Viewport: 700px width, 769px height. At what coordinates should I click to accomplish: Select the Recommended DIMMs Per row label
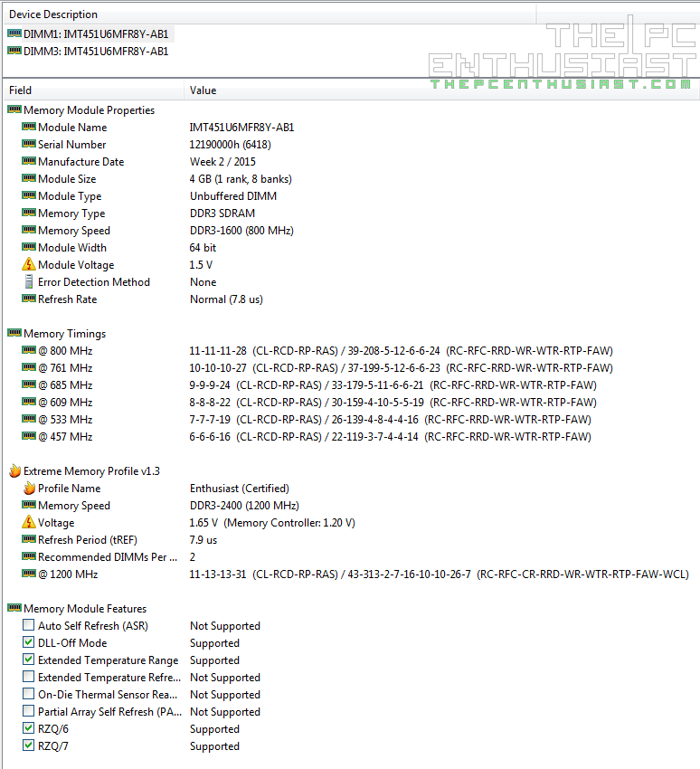(108, 557)
